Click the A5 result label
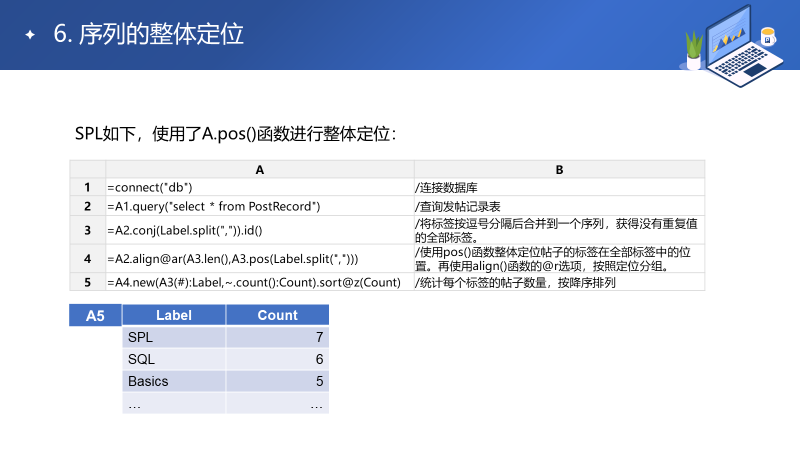The image size is (800, 450). 95,315
